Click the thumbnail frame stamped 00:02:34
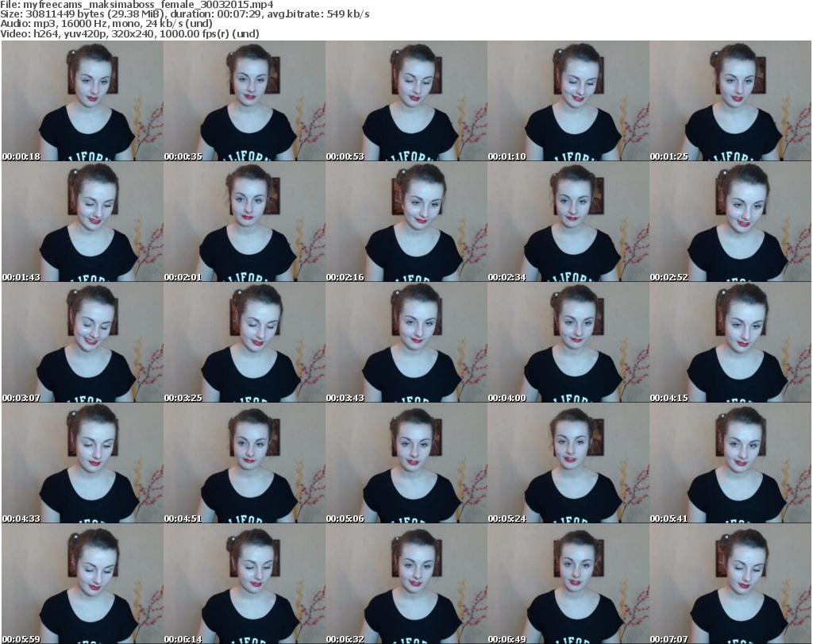Viewport: 813px width, 644px height. click(568, 222)
